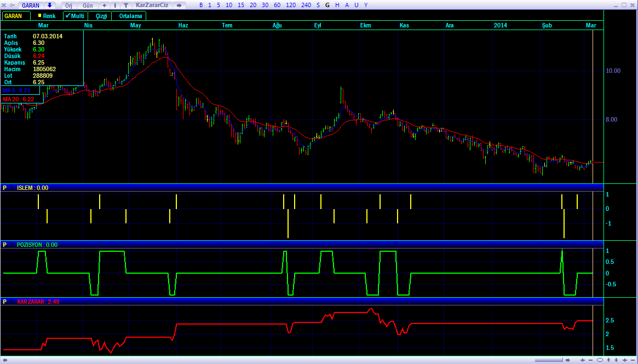638x364 pixels.
Task: Switch to the 20 minute timeframe
Action: pos(253,5)
